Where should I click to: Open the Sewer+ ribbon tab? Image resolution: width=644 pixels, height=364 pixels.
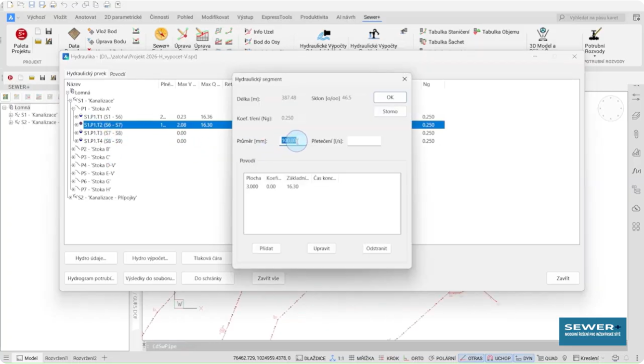point(371,17)
